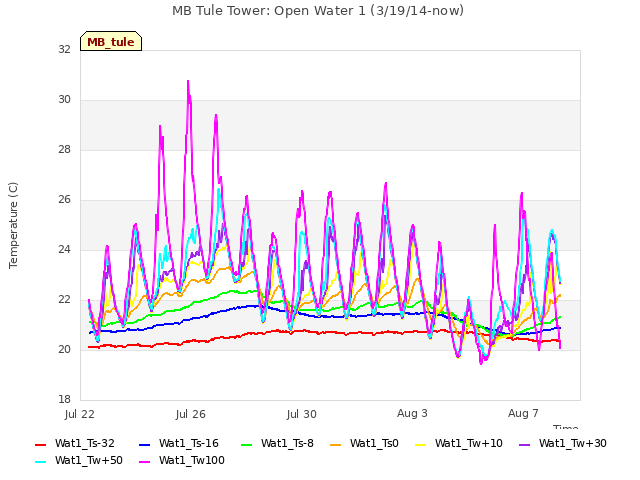Click the 22 y-axis tick label

coord(64,300)
